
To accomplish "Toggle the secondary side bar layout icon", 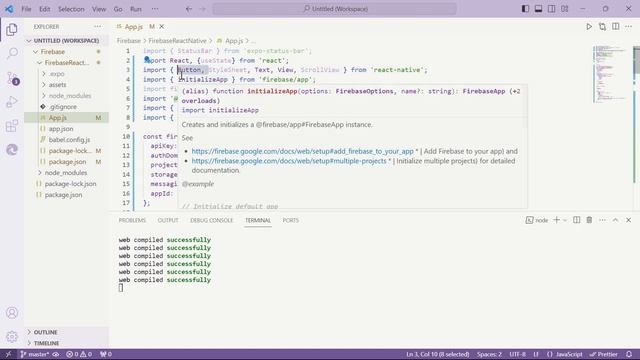I will (x=551, y=9).
